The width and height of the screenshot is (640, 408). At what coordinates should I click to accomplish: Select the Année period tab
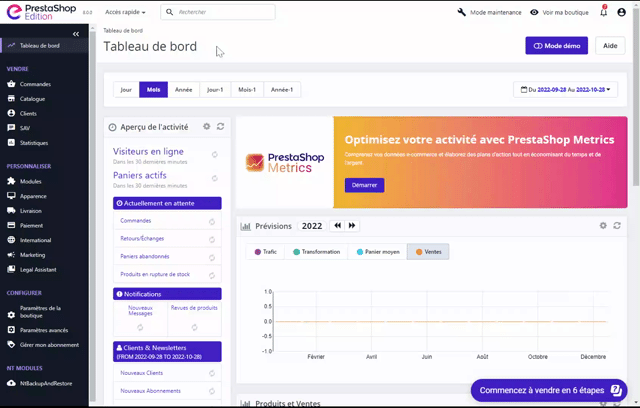tap(184, 90)
